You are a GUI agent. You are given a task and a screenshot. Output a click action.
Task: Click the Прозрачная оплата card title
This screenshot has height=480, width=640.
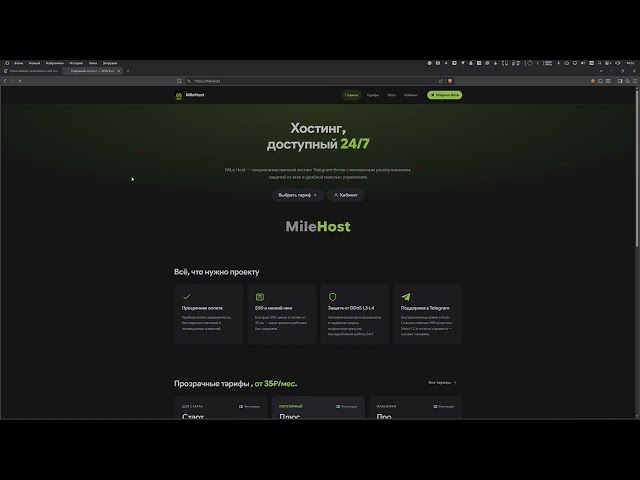pyautogui.click(x=202, y=308)
